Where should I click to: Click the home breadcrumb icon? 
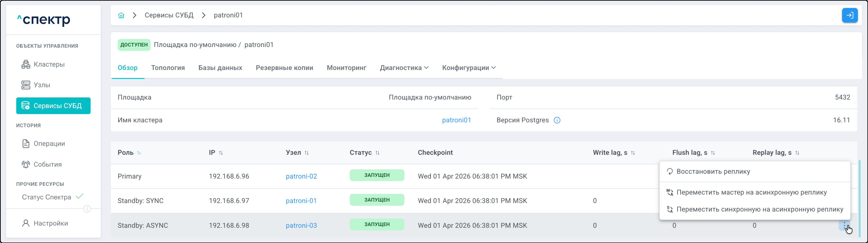click(121, 15)
